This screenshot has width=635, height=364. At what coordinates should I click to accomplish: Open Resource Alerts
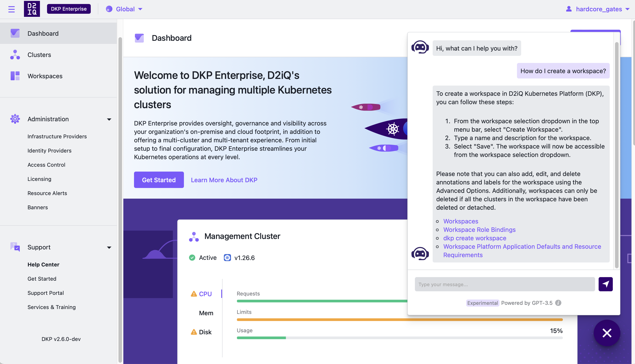pos(47,193)
